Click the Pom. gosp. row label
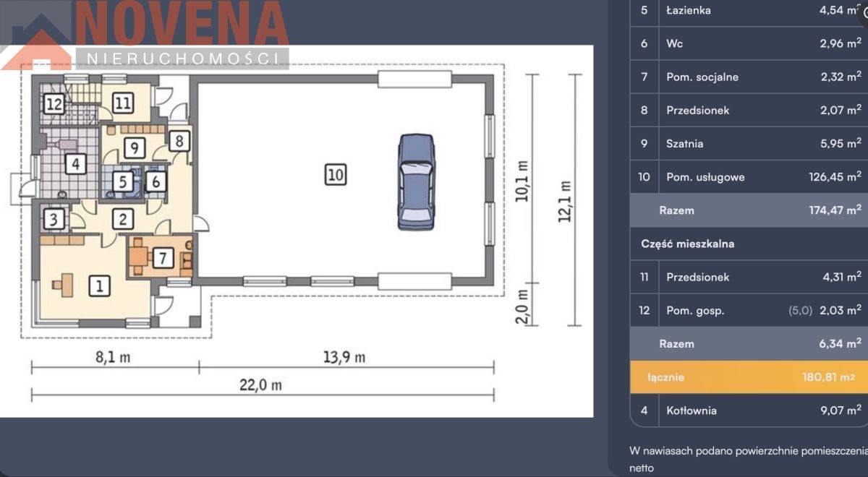This screenshot has width=868, height=477. pyautogui.click(x=695, y=311)
